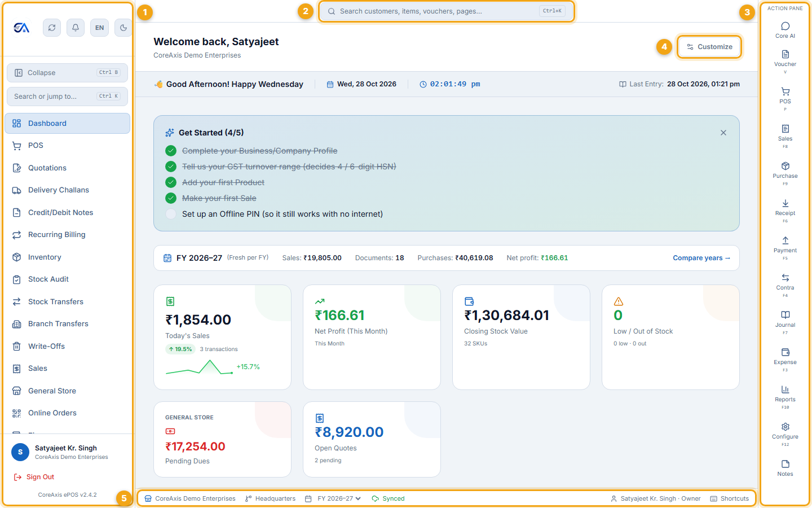Open Today's Sales card
This screenshot has height=508, width=812.
click(222, 337)
